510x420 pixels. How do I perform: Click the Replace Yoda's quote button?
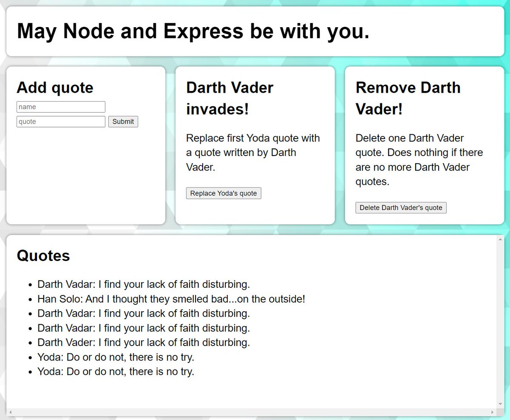point(224,193)
